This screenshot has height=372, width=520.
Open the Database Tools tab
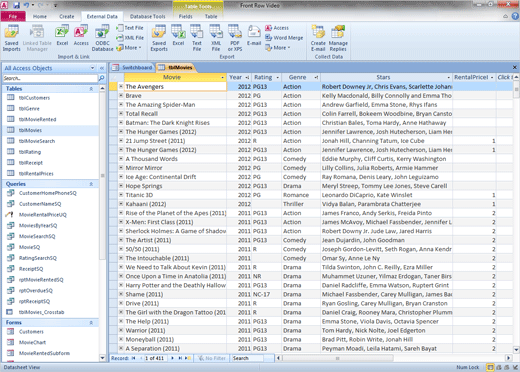tap(147, 16)
